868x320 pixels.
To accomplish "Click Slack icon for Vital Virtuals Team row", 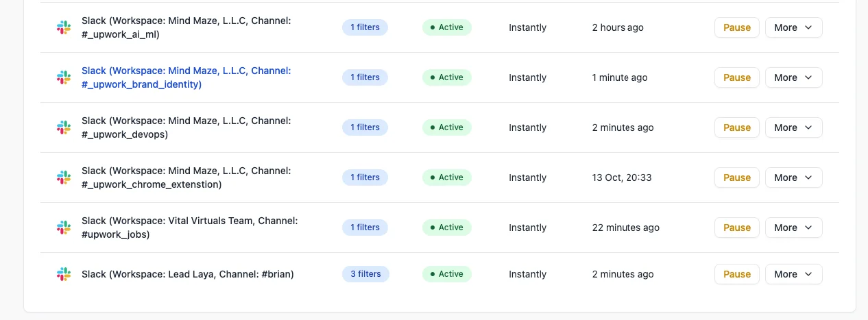I will point(64,227).
